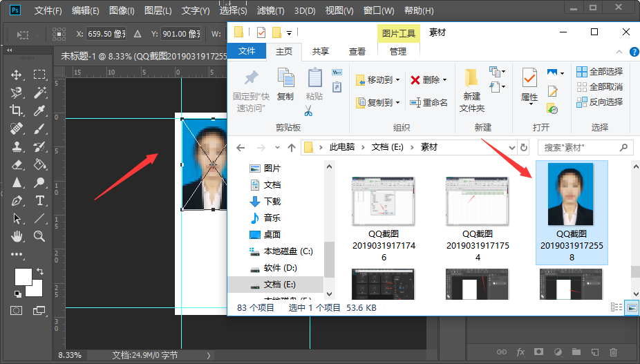The width and height of the screenshot is (640, 364).
Task: Select thumbnail QQ截图20190319171746
Action: pos(384,219)
